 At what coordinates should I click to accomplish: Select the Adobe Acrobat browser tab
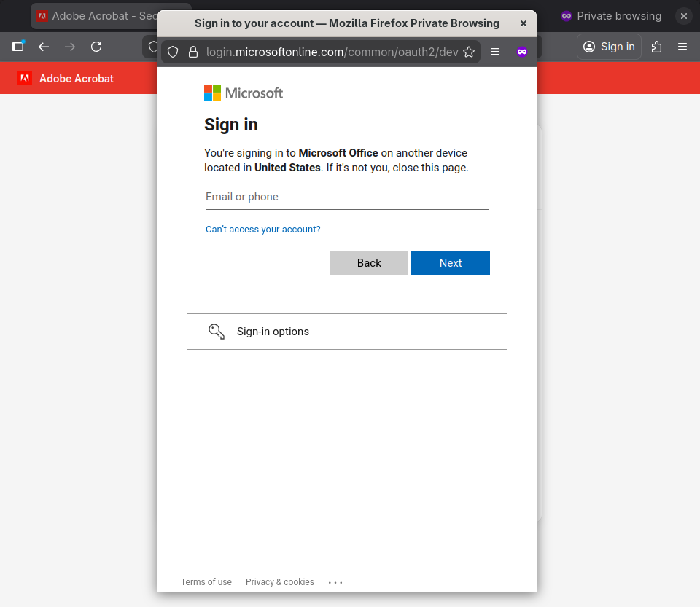(x=95, y=15)
